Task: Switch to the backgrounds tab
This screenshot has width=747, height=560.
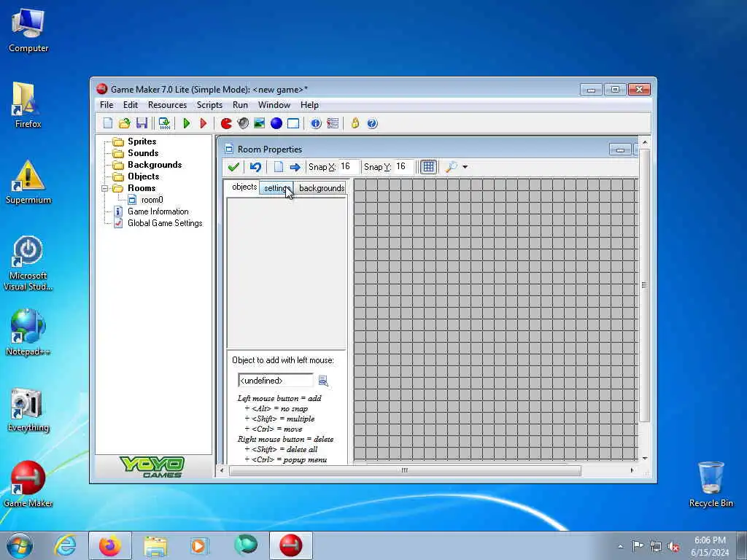Action: pos(321,188)
